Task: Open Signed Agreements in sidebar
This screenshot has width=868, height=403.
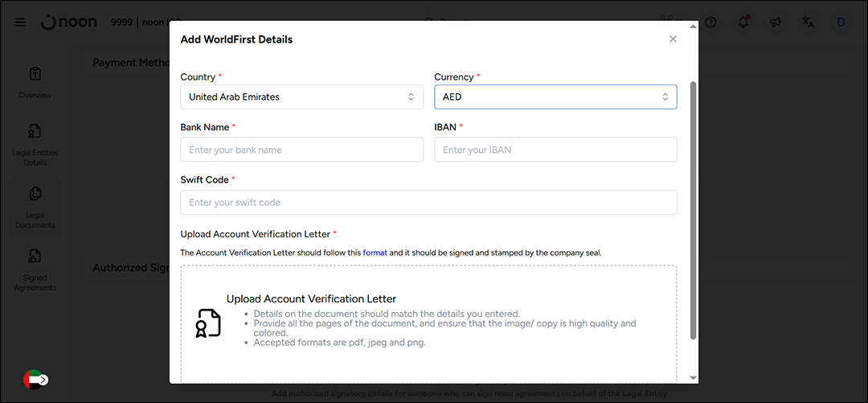Action: click(35, 269)
